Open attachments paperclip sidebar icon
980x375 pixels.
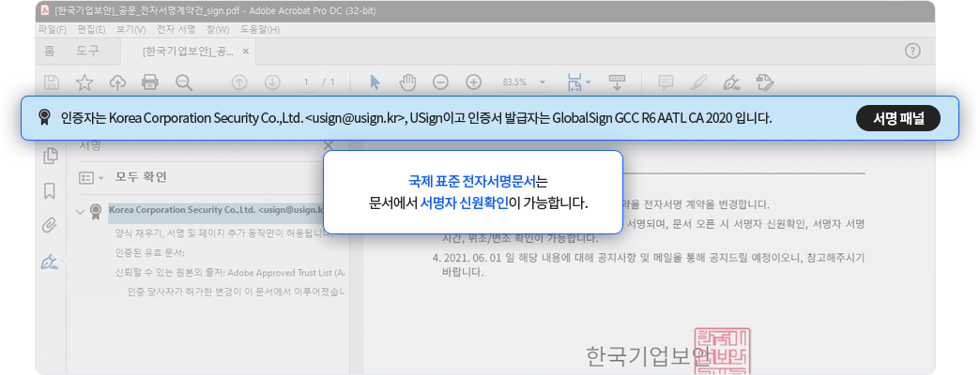point(50,225)
